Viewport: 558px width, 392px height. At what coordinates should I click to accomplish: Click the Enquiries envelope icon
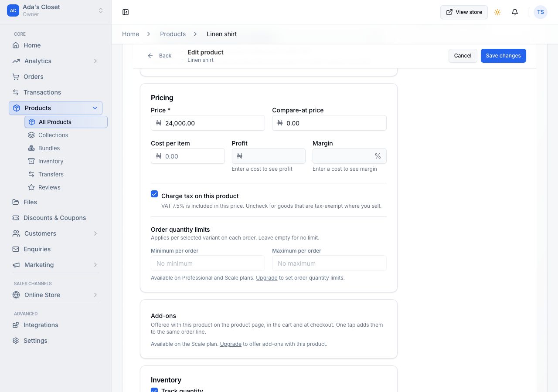tap(16, 249)
